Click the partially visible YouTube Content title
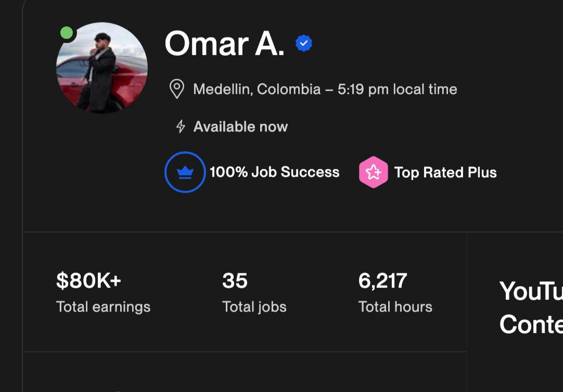This screenshot has height=392, width=563. [531, 308]
